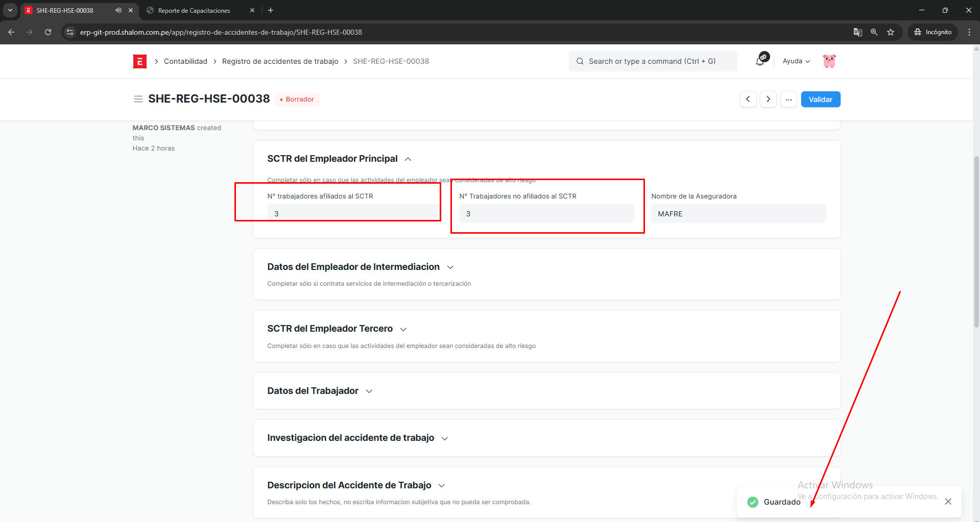Bookmark this page with star icon
980x522 pixels.
(x=891, y=32)
